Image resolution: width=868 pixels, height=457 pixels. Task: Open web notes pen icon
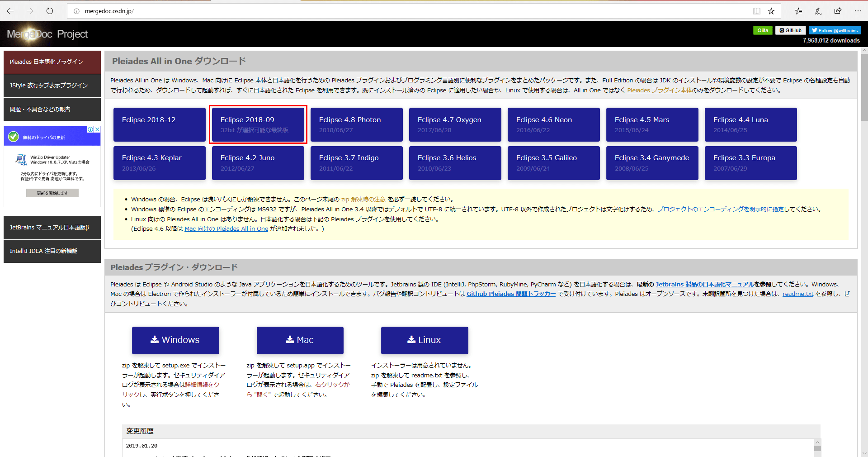point(818,11)
